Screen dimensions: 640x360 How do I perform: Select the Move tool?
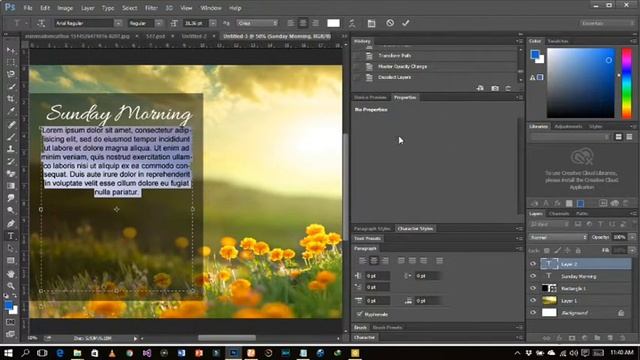tap(11, 50)
